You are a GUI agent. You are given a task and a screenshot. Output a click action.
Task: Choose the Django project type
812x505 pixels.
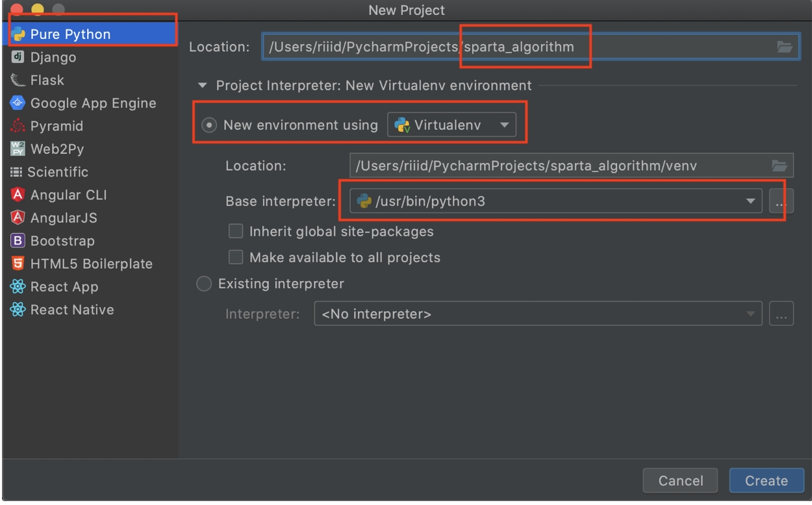click(x=91, y=58)
